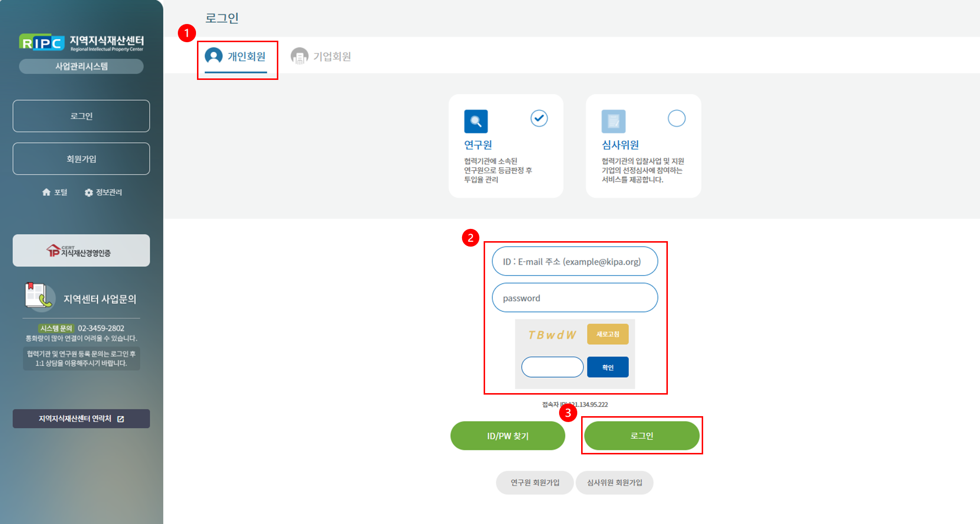
Task: Select the 심사위원 radio circle
Action: [676, 118]
